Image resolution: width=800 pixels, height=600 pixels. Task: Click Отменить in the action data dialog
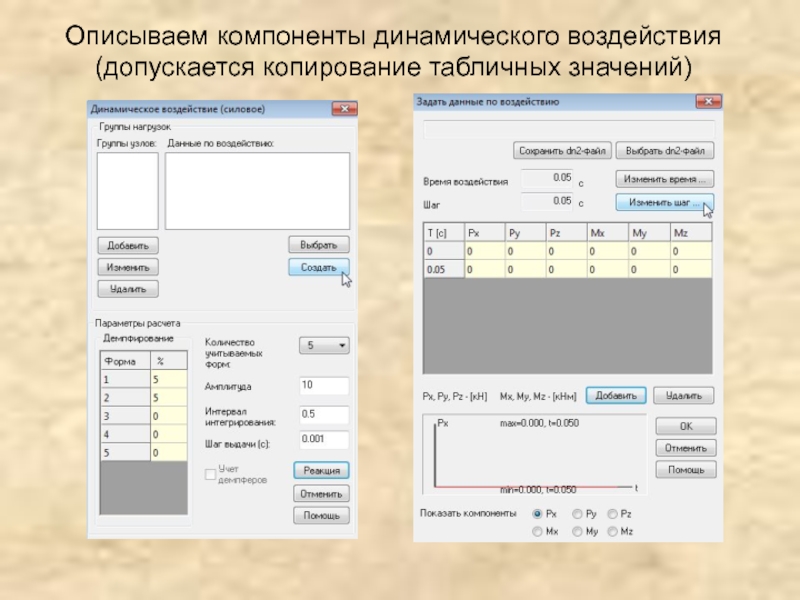(686, 448)
